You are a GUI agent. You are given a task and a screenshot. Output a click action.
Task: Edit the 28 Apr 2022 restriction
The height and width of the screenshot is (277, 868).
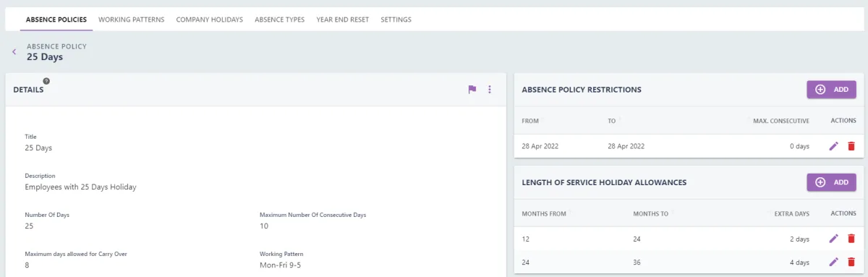tap(834, 146)
